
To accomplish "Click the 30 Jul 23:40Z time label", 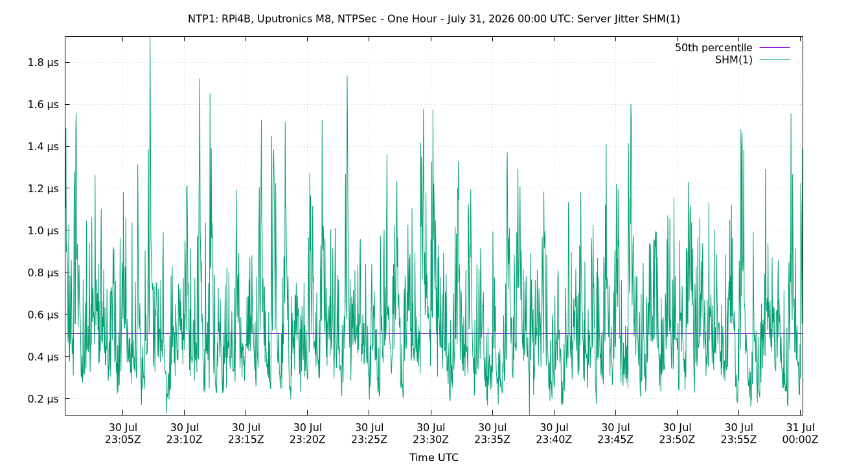I will coord(554,433).
